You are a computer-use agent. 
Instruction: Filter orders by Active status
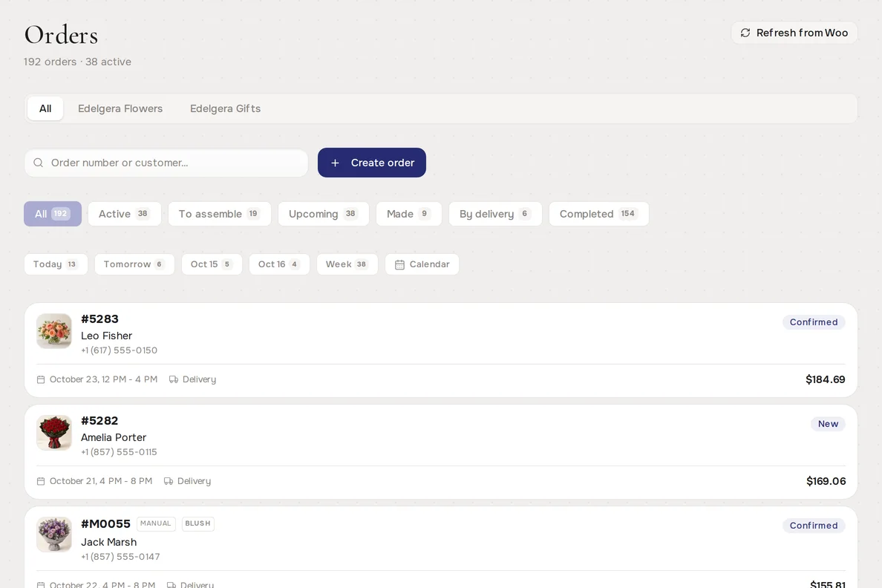coord(124,214)
